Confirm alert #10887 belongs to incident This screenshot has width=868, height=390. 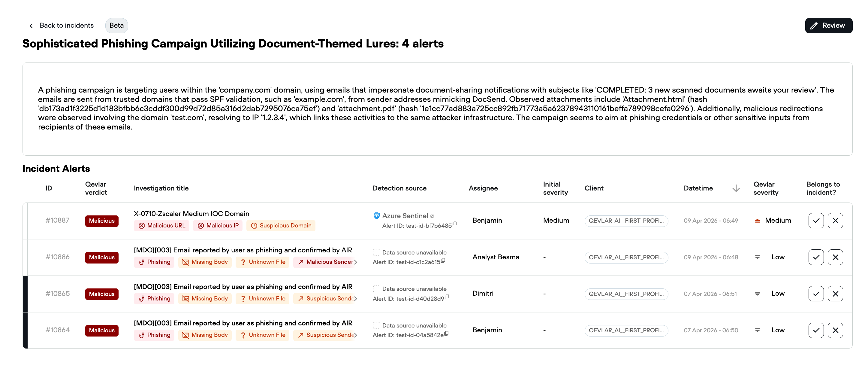point(816,220)
